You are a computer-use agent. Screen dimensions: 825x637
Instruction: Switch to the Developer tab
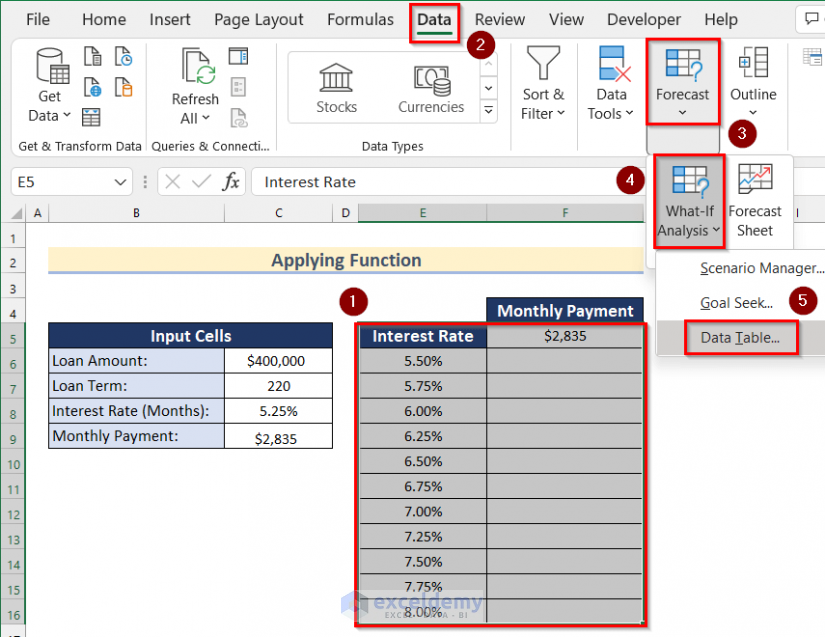point(643,19)
